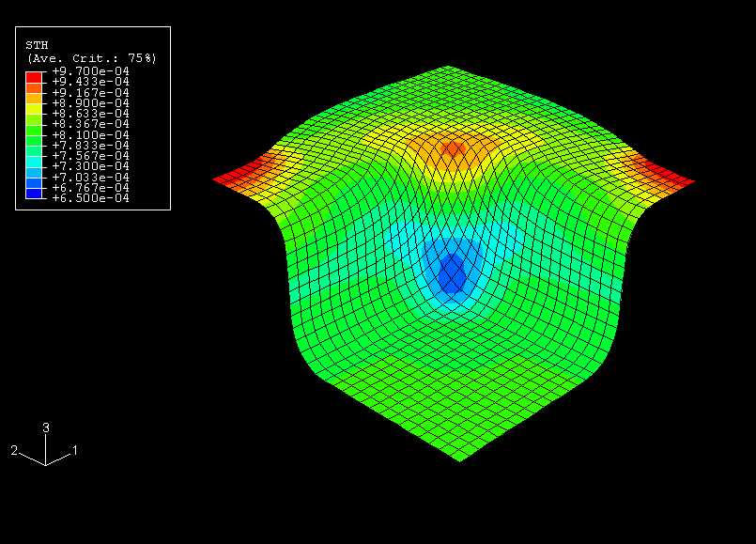The image size is (756, 544).
Task: Click the axis 1 label on triad
Action: (x=75, y=451)
